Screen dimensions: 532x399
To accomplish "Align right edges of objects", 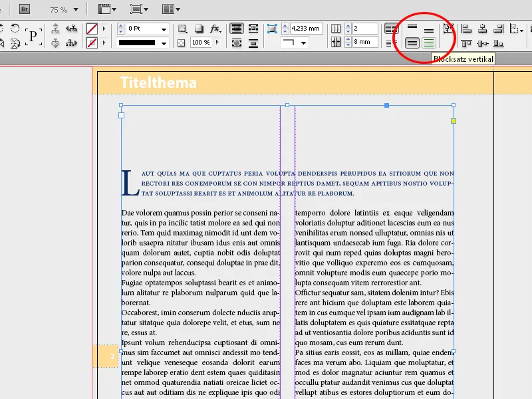I will (x=498, y=29).
